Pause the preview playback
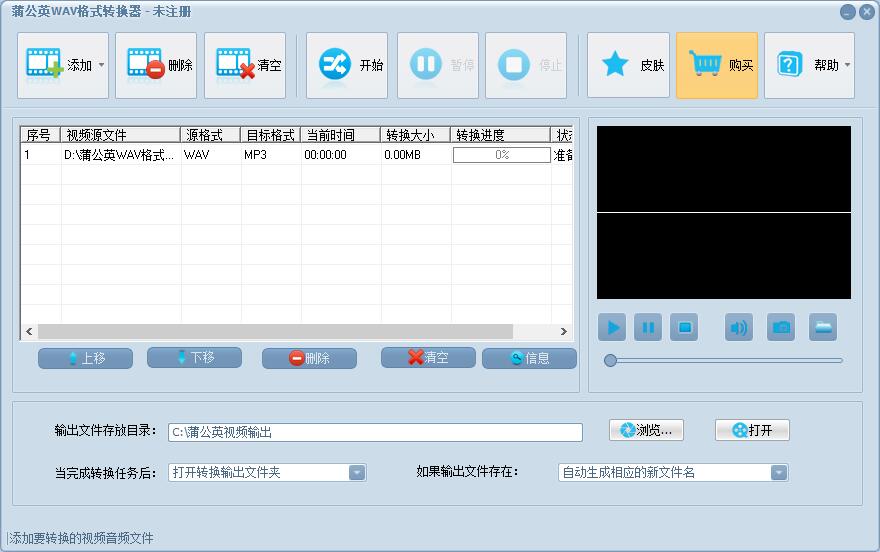Image resolution: width=880 pixels, height=552 pixels. pyautogui.click(x=648, y=327)
